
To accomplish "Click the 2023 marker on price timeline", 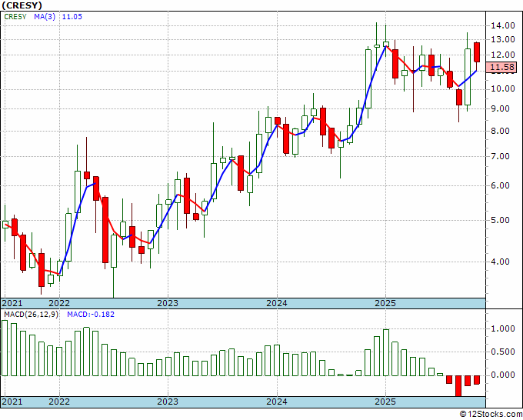I will (x=168, y=303).
